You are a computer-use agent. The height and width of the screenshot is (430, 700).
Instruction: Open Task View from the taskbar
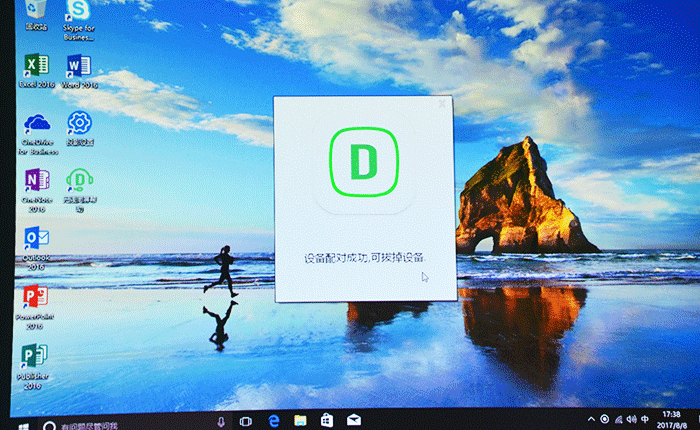(x=246, y=422)
